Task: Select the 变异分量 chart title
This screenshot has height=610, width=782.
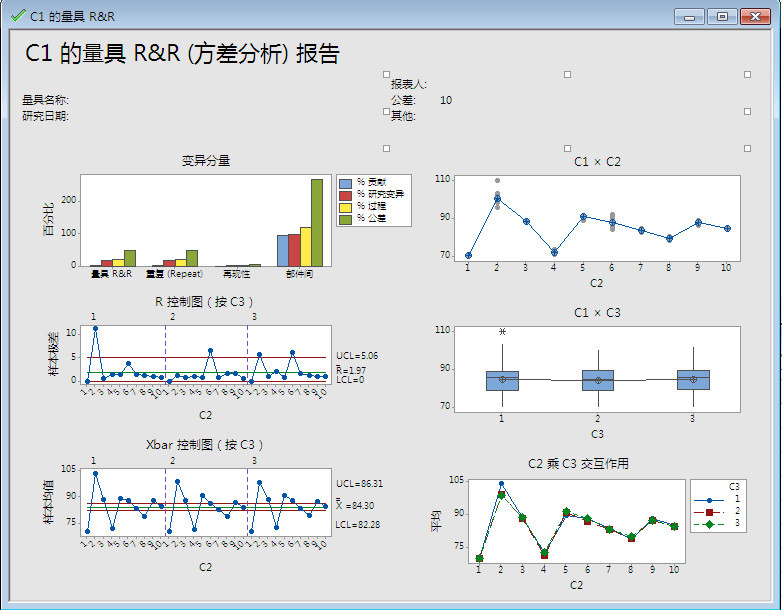Action: tap(206, 161)
